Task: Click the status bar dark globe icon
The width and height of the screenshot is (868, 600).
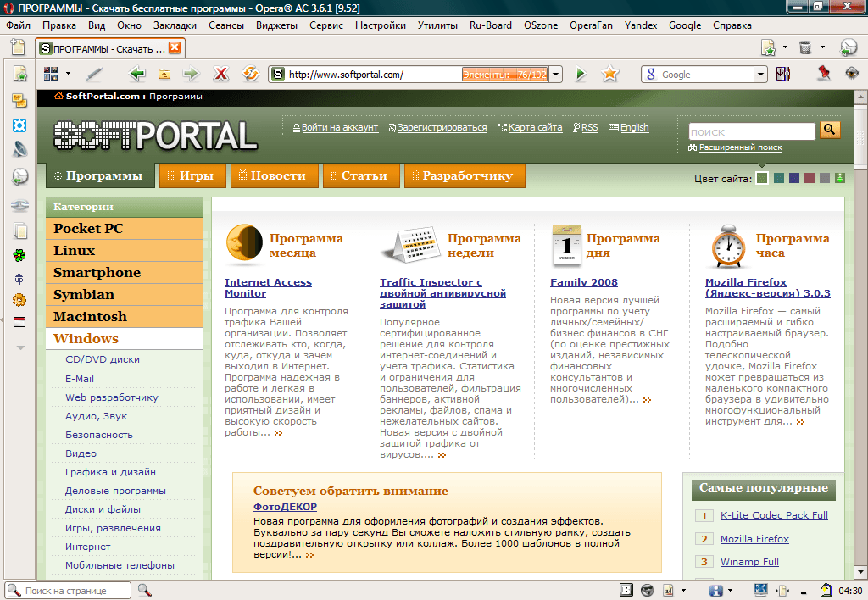Action: (647, 590)
